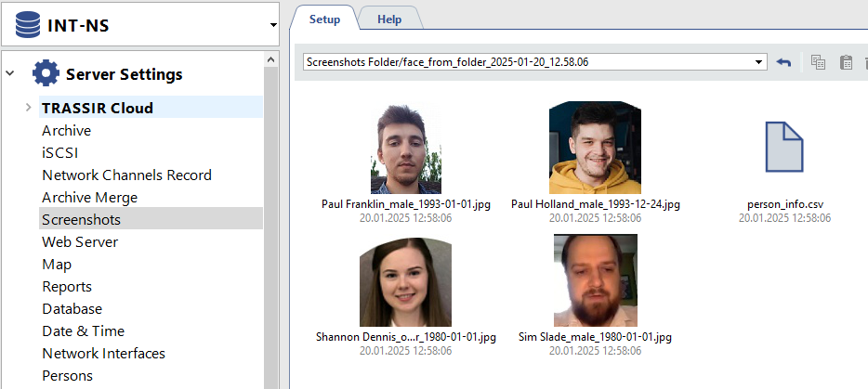Click the Paul Holland_male_1993-12-24.jpg filename
Image resolution: width=868 pixels, height=389 pixels.
tap(595, 204)
